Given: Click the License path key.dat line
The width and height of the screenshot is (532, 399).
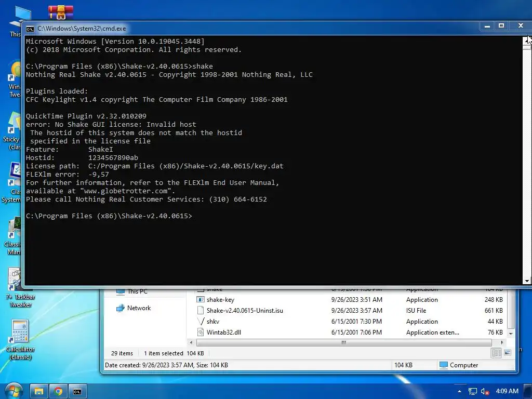Looking at the screenshot, I should point(154,166).
